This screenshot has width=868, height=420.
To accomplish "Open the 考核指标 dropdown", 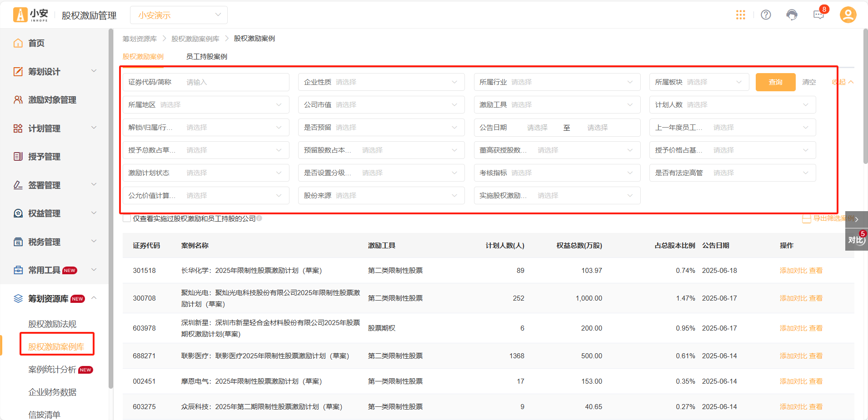I will 557,173.
